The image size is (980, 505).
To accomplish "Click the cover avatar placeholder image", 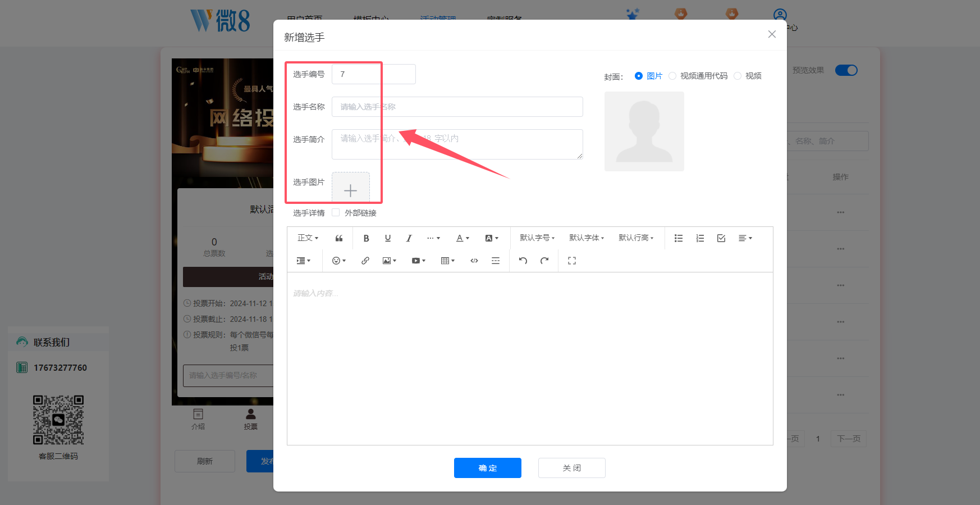I will click(644, 131).
